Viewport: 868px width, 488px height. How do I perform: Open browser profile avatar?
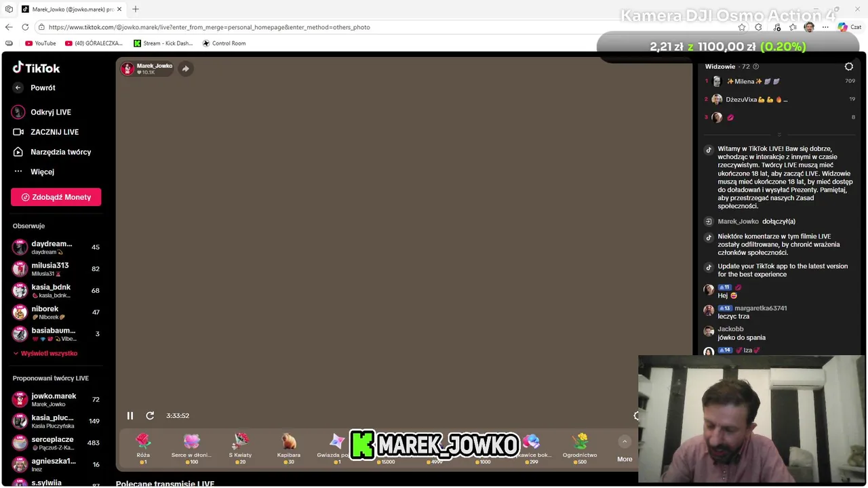pos(809,27)
